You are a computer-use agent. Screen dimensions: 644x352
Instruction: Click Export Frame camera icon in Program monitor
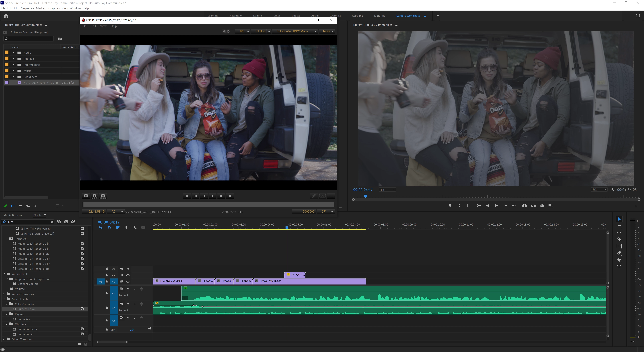(x=542, y=206)
